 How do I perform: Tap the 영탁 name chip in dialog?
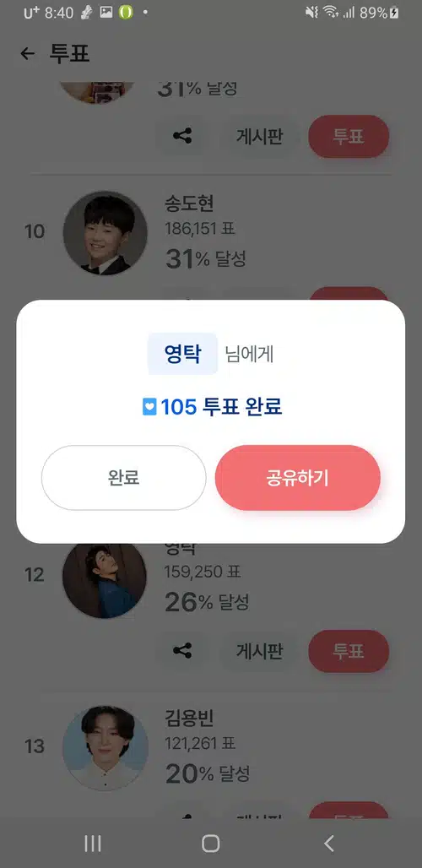pos(182,354)
